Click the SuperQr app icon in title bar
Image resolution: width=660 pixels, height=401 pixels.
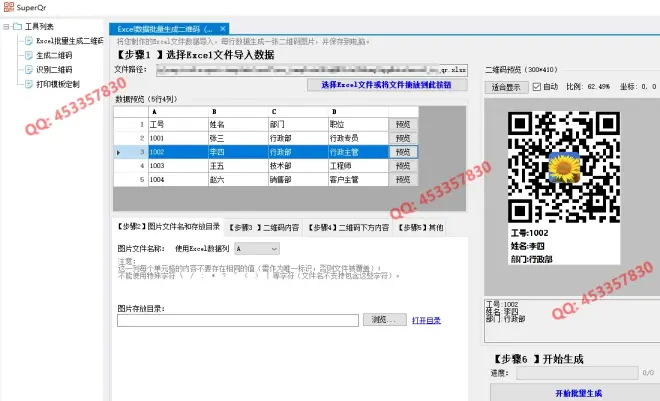tap(8, 7)
